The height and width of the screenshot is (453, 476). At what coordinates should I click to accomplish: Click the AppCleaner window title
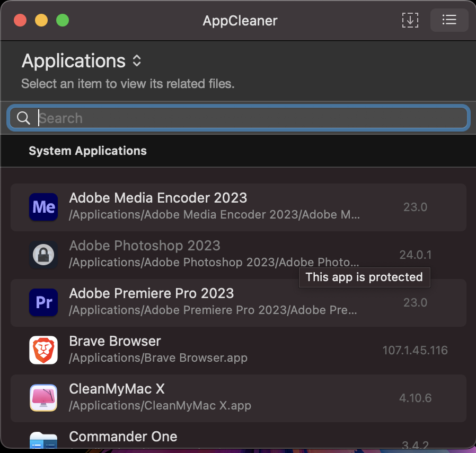click(x=240, y=21)
